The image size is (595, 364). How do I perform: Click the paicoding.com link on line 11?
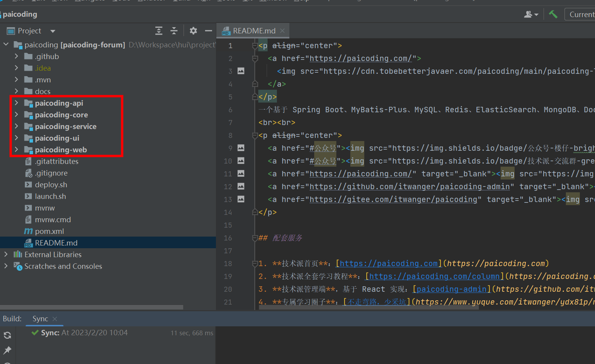[x=361, y=174]
